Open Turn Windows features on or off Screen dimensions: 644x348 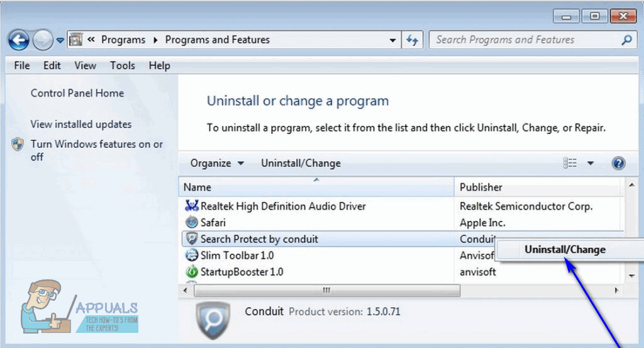(x=96, y=150)
